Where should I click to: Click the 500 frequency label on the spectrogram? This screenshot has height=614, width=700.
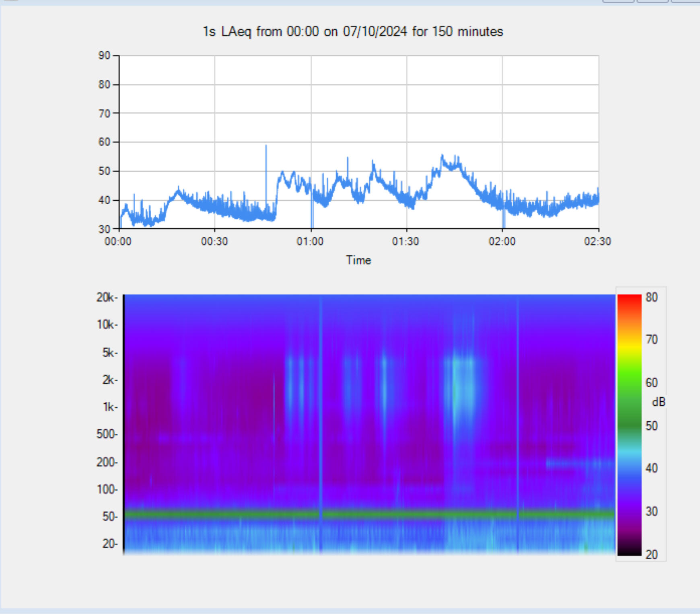point(107,434)
